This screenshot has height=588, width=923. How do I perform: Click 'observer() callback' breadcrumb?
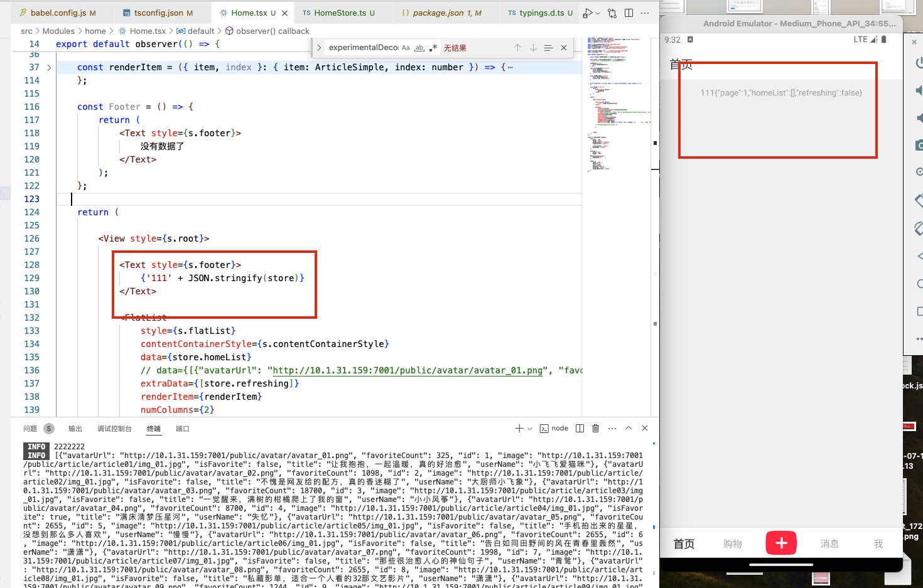pyautogui.click(x=273, y=31)
